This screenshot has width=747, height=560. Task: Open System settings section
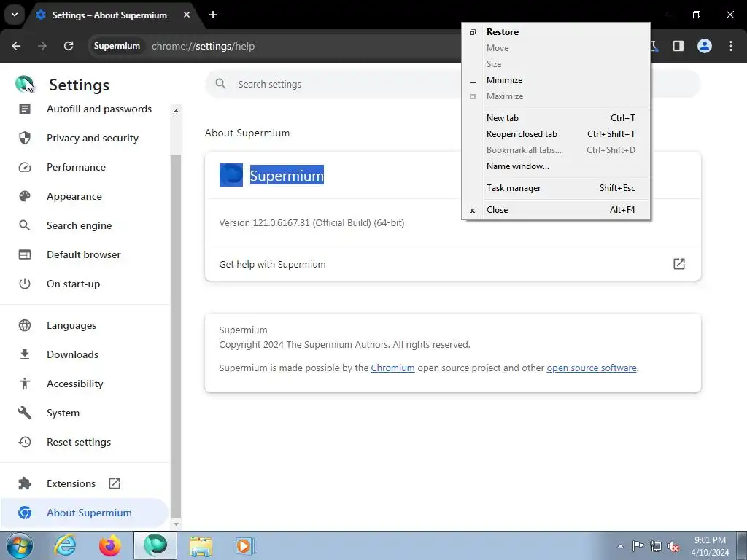pyautogui.click(x=85, y=413)
